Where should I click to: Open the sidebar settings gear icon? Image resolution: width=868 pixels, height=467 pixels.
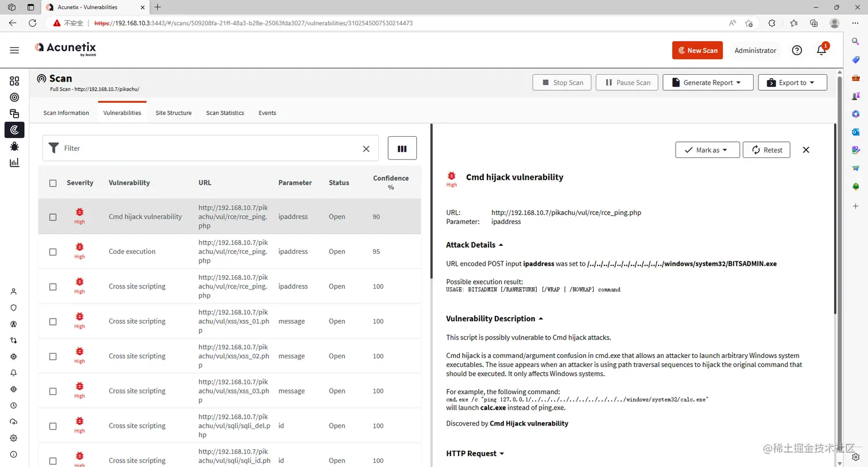(x=14, y=438)
